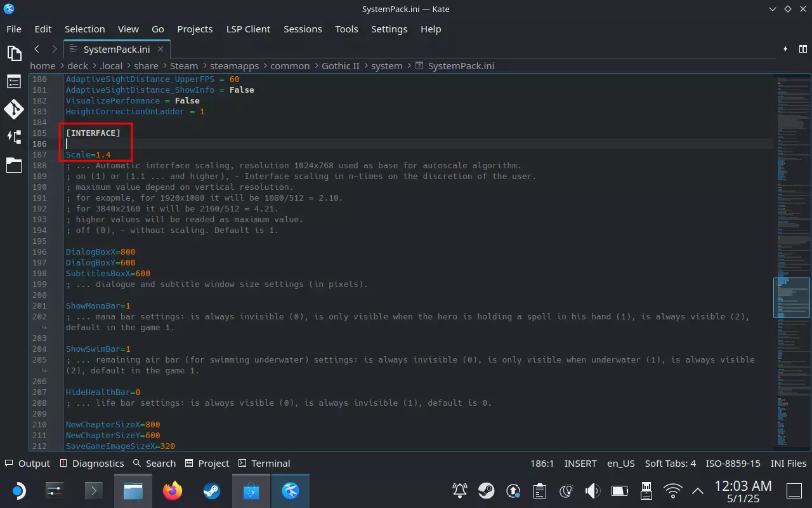Open the Sessions menu

(x=303, y=29)
